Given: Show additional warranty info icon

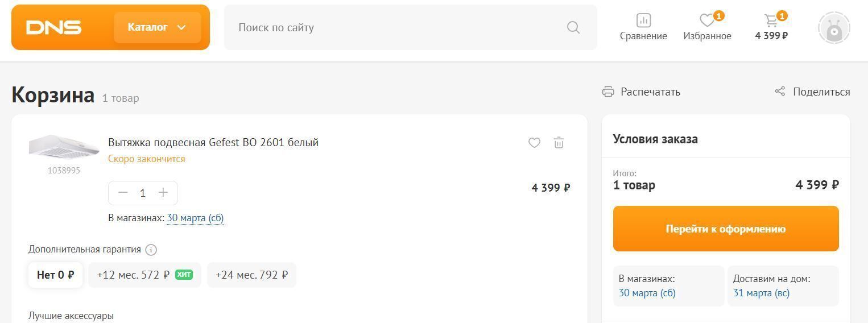Looking at the screenshot, I should tap(151, 250).
